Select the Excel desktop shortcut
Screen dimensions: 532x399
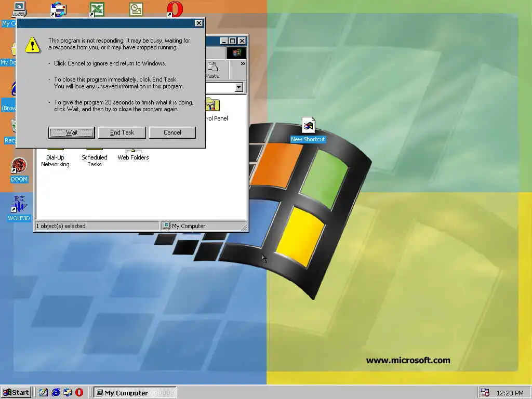point(97,9)
